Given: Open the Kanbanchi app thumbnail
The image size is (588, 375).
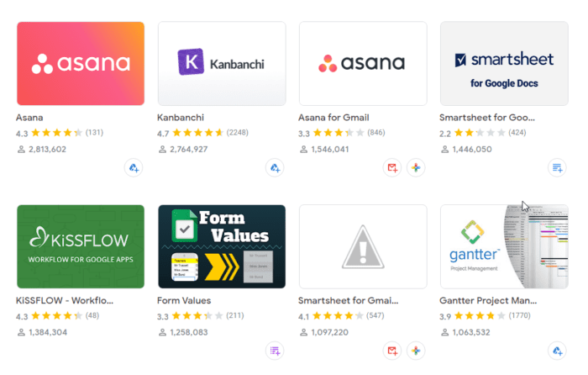Looking at the screenshot, I should 222,63.
